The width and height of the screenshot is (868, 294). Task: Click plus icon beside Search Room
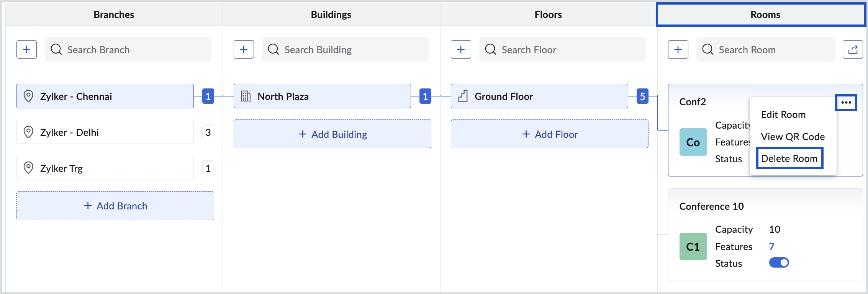(678, 49)
